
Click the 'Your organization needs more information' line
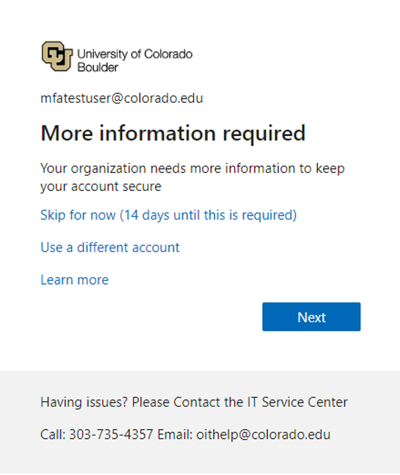tap(192, 169)
